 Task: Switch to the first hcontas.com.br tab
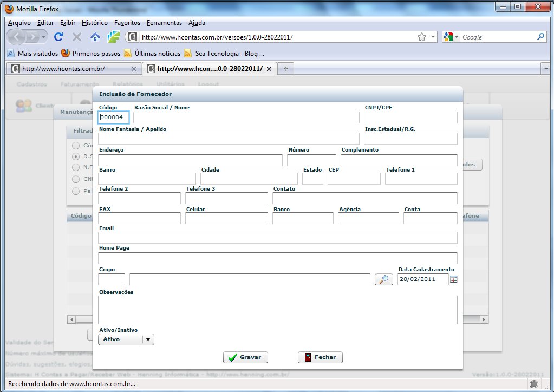click(74, 69)
